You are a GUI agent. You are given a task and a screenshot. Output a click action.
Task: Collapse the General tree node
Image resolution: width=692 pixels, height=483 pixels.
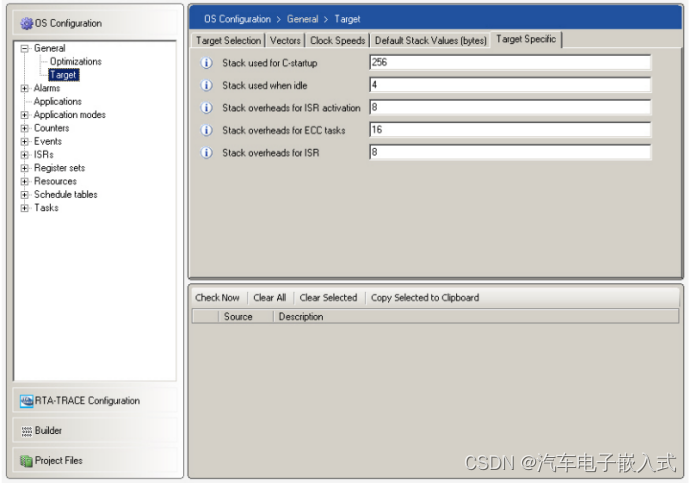pyautogui.click(x=25, y=49)
